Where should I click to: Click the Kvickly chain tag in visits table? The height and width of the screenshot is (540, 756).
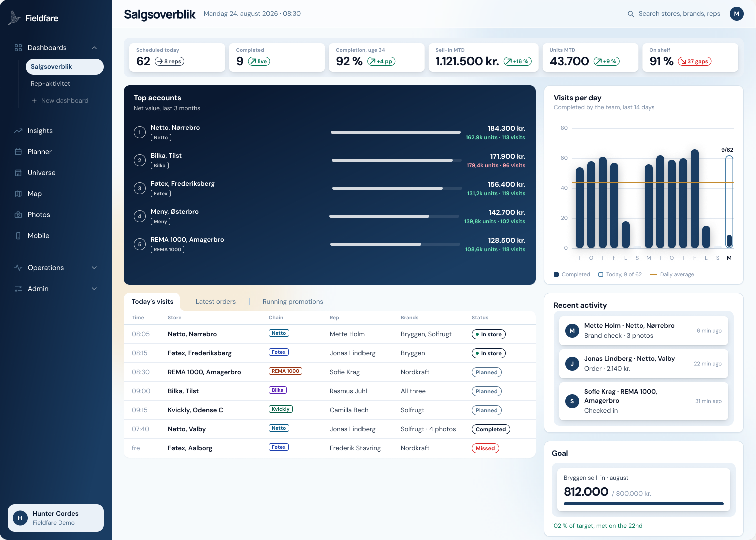(280, 409)
